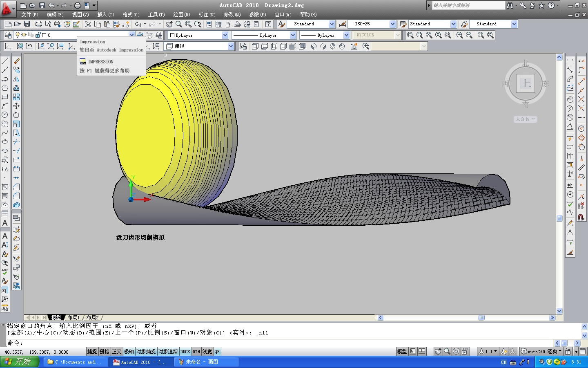
Task: Click the Zoom Out minus icon
Action: coord(469,35)
